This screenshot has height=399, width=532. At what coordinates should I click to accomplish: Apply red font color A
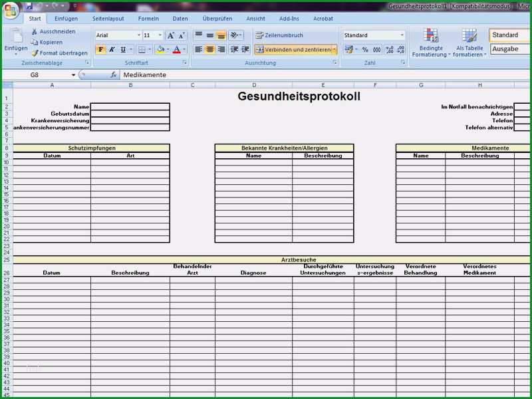[177, 50]
